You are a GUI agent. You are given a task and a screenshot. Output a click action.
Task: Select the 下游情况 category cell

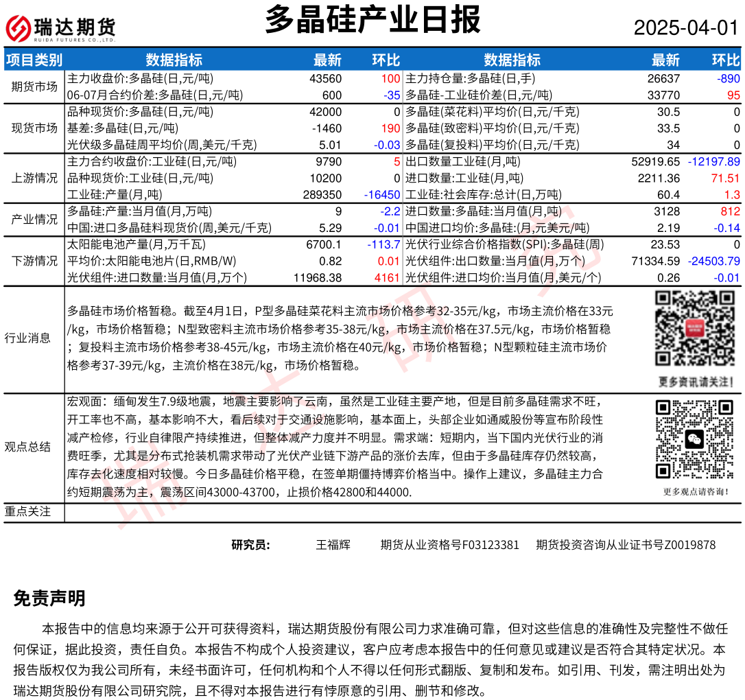(x=34, y=261)
